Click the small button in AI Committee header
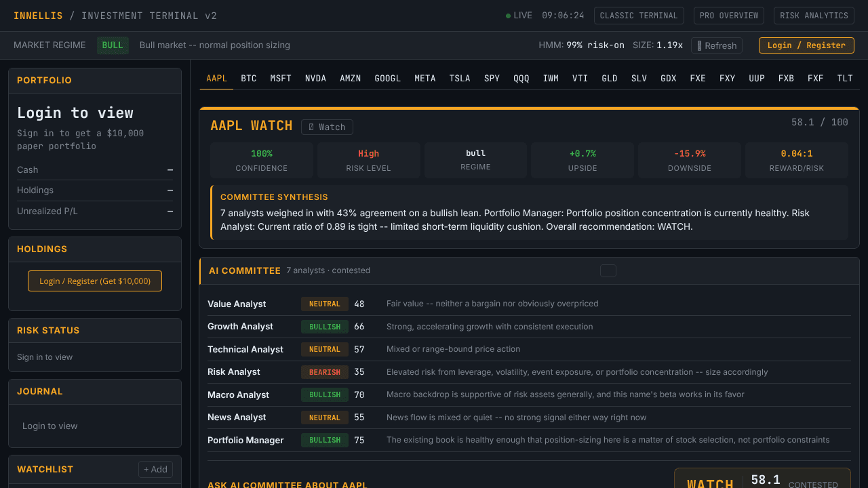The height and width of the screenshot is (488, 868). (608, 270)
